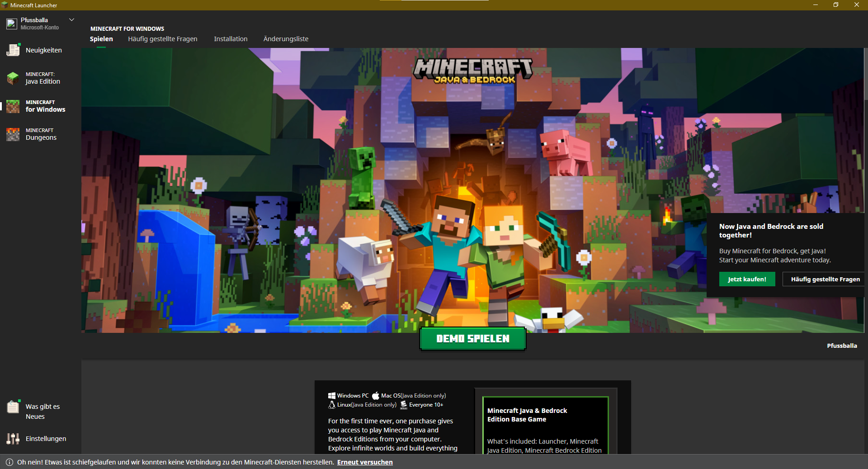Open the Häufig gestellte Fragen tab
The width and height of the screenshot is (868, 469).
tap(162, 39)
